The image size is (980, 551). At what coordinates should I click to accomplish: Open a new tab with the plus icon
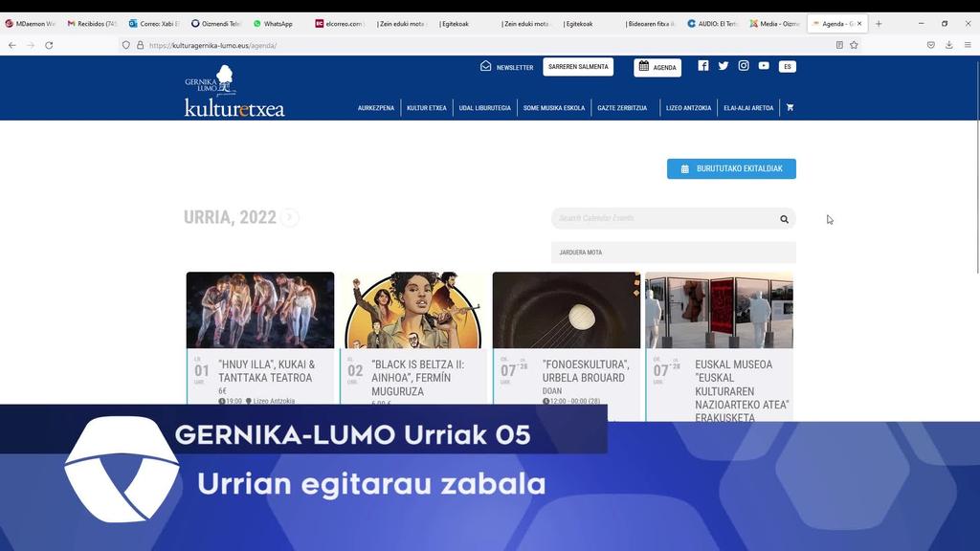click(x=879, y=24)
